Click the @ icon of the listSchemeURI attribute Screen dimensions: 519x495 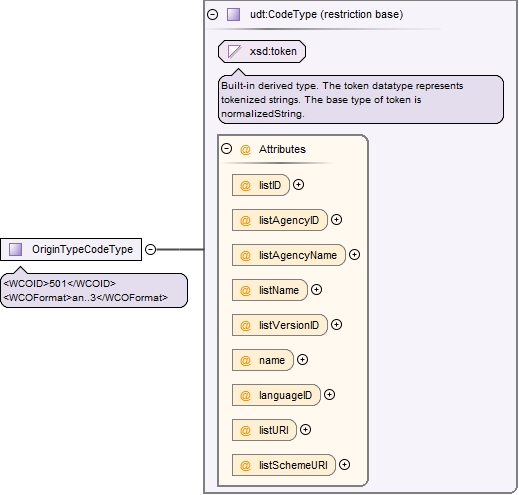click(x=245, y=465)
